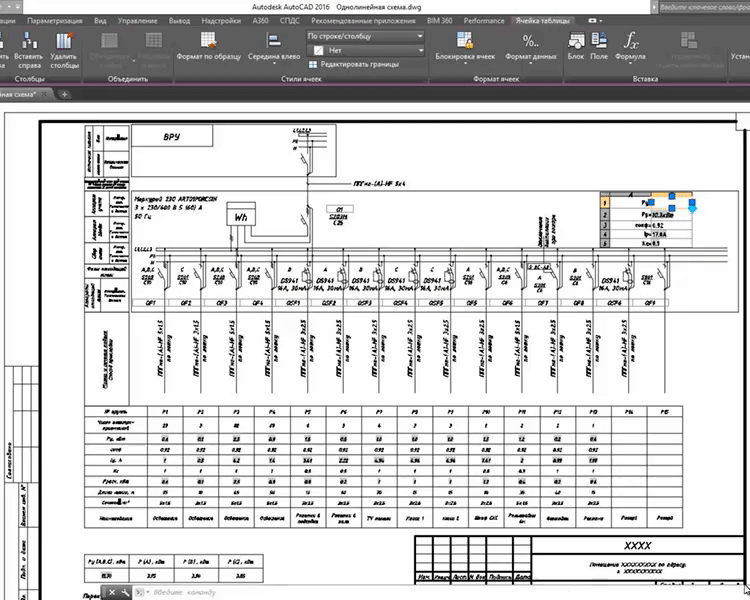Image resolution: width=750 pixels, height=600 pixels.
Task: Expand the Формула dropdown arrow
Action: 630,64
